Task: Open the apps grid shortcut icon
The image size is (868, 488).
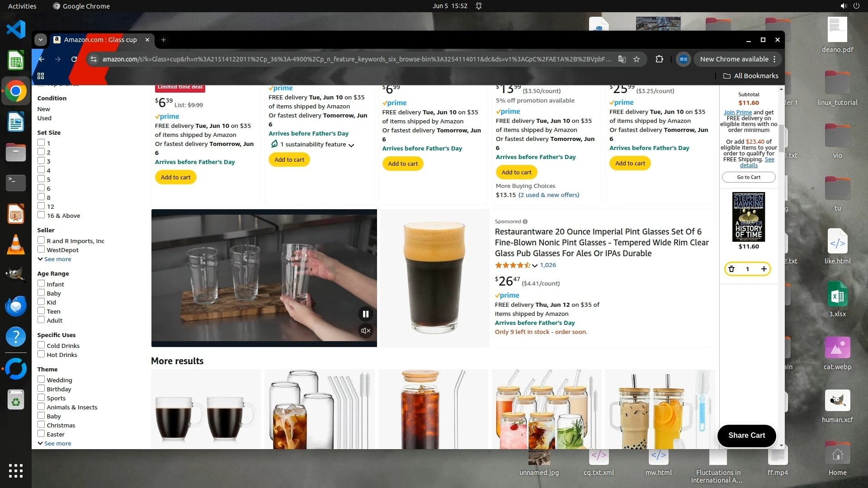Action: [41, 76]
